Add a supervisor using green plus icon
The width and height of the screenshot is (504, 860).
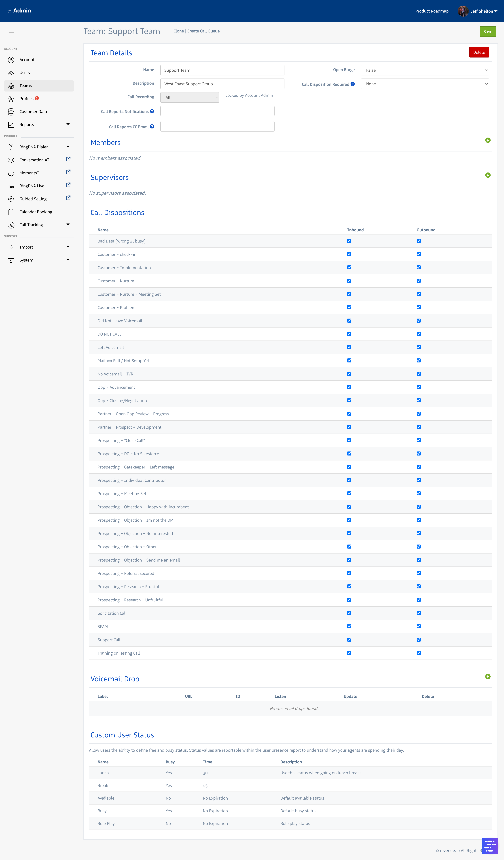pyautogui.click(x=488, y=175)
